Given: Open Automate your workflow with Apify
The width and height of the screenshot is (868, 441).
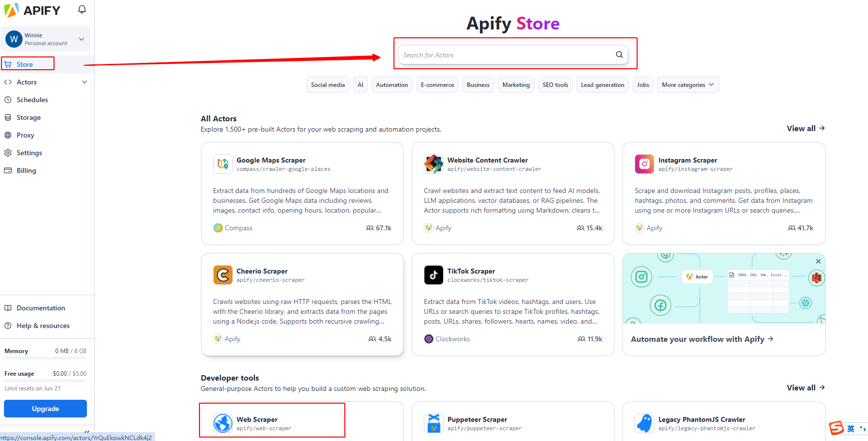Looking at the screenshot, I should [702, 339].
